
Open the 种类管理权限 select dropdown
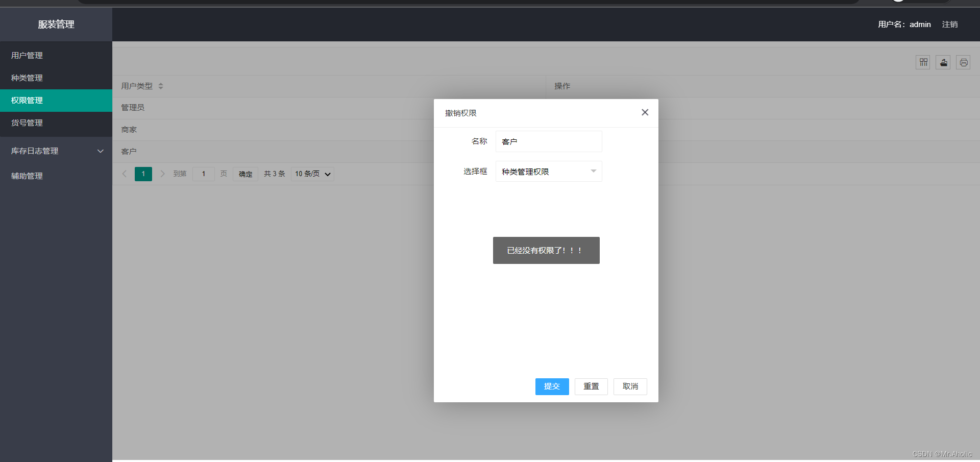(x=549, y=172)
